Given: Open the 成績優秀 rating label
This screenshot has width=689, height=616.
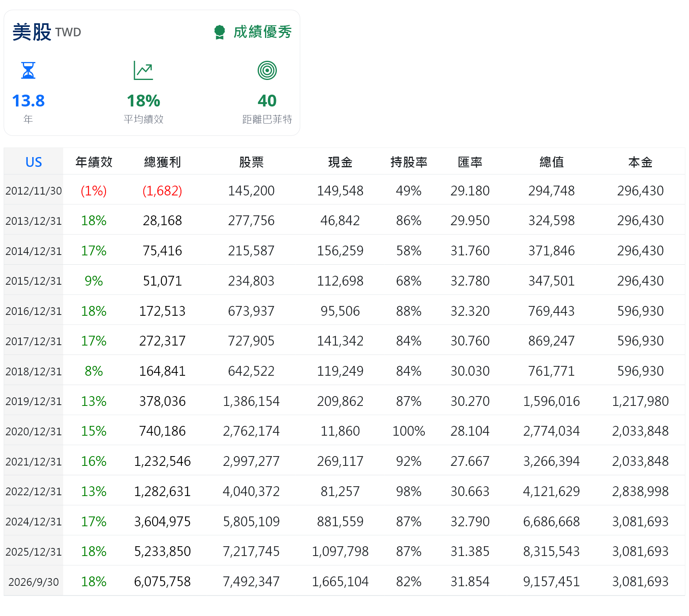Looking at the screenshot, I should click(262, 32).
